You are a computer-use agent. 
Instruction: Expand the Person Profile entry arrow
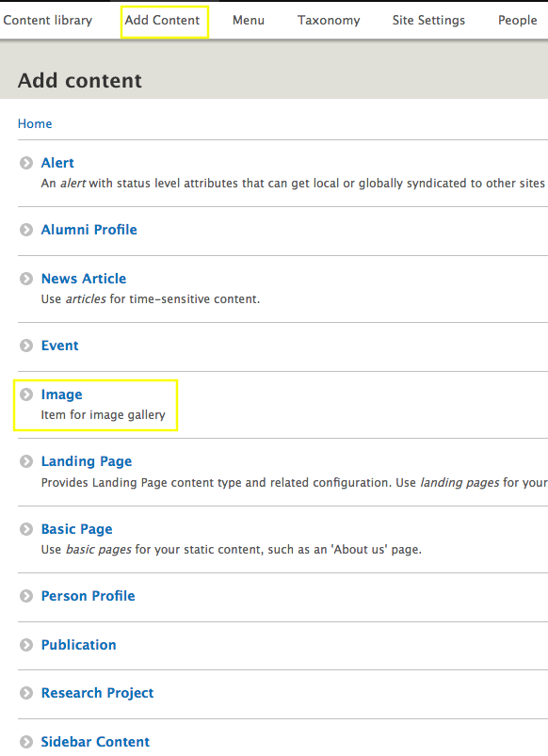[x=27, y=596]
